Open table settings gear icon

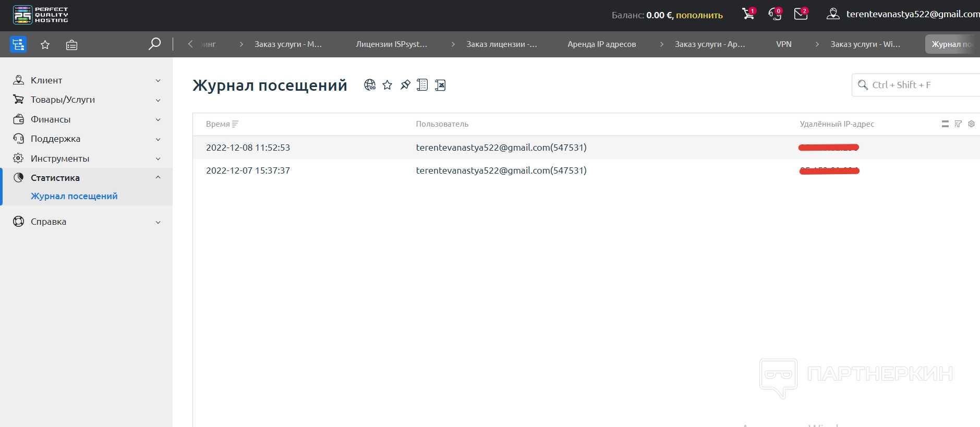tap(971, 124)
